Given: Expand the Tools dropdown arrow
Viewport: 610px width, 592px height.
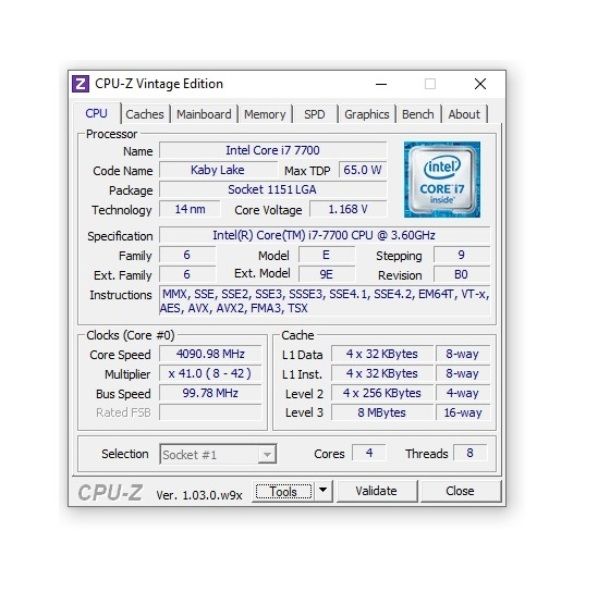Looking at the screenshot, I should click(x=323, y=492).
